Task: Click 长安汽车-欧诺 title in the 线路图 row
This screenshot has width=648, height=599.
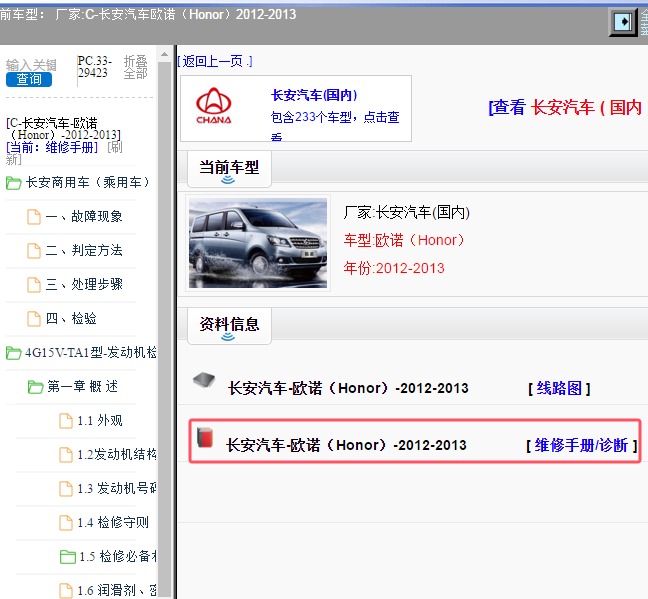Action: coord(348,388)
